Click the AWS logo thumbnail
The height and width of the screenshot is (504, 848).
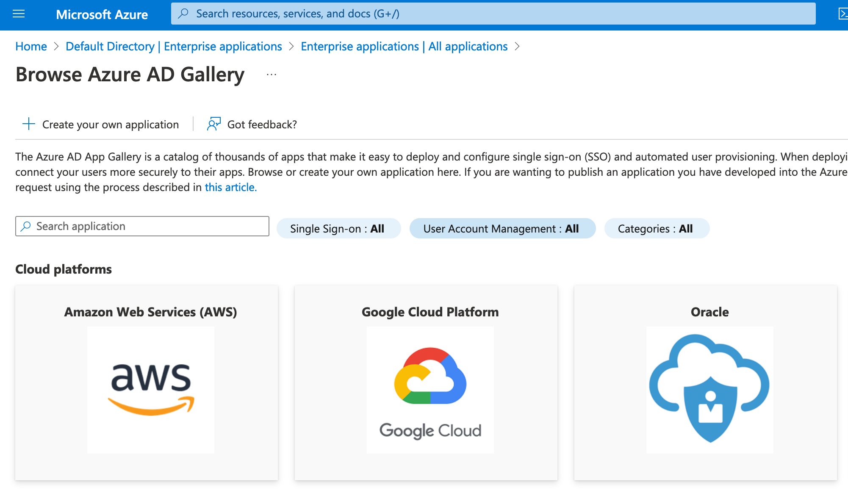(x=151, y=390)
